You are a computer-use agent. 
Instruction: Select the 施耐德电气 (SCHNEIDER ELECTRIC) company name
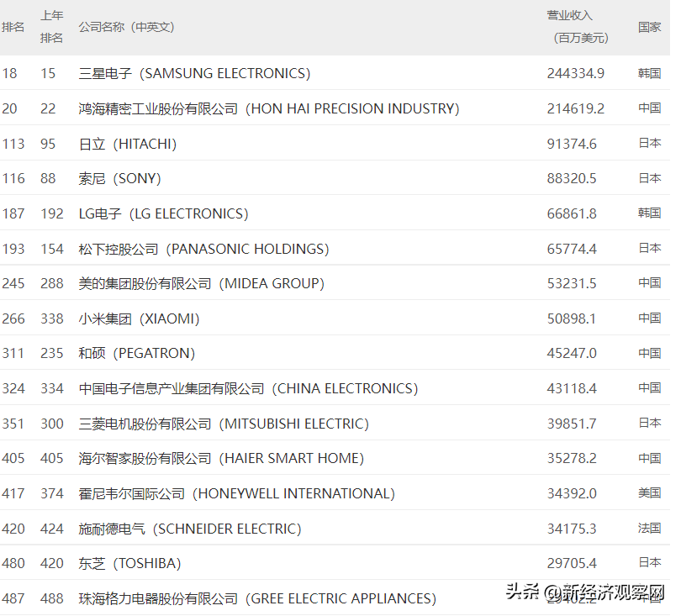tap(190, 529)
